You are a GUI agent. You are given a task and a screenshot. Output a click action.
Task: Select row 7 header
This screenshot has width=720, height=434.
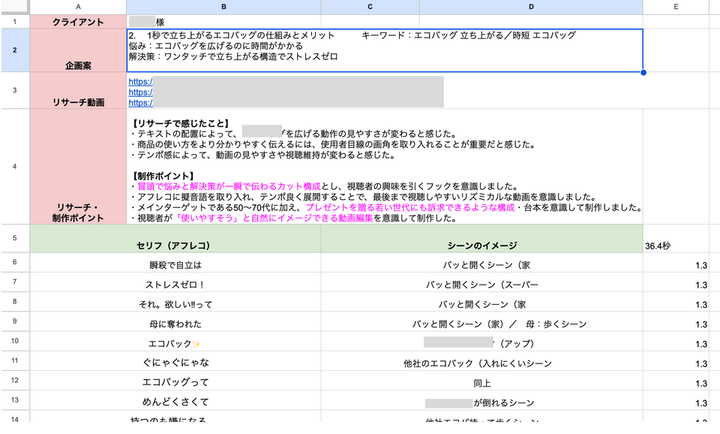15,282
